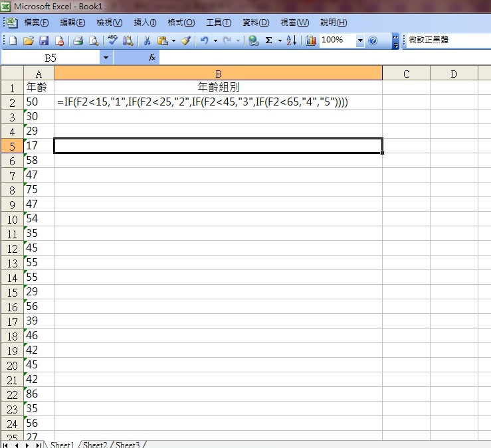
Task: Open the Redo history dropdown
Action: 238,40
